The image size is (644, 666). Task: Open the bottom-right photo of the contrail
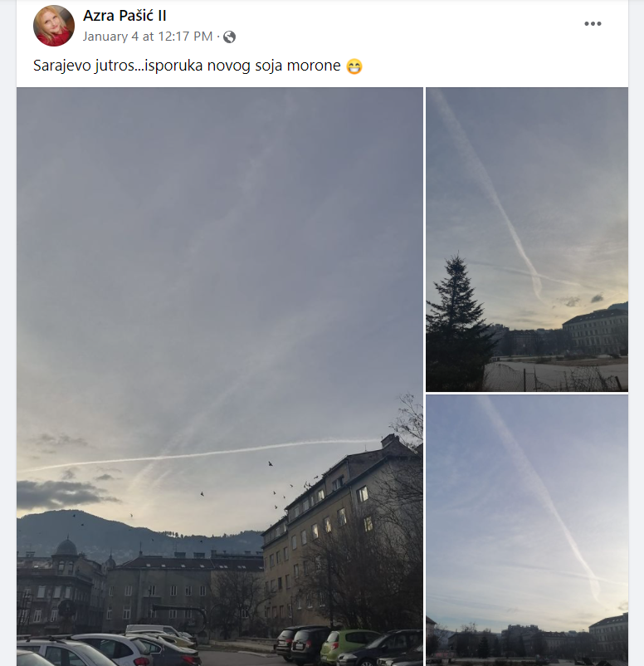tap(527, 530)
